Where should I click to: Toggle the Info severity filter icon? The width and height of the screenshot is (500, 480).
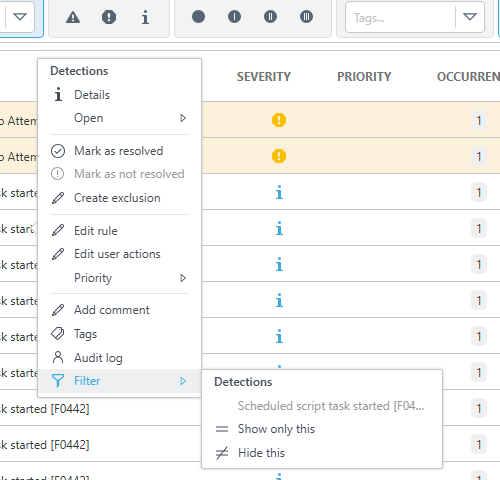[x=145, y=17]
